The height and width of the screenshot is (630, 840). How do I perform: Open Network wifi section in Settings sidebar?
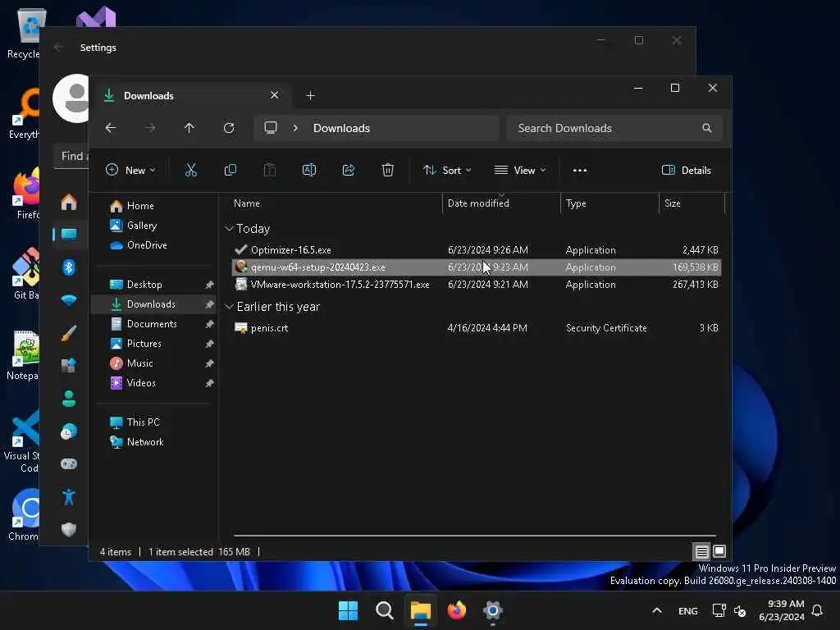tap(69, 300)
